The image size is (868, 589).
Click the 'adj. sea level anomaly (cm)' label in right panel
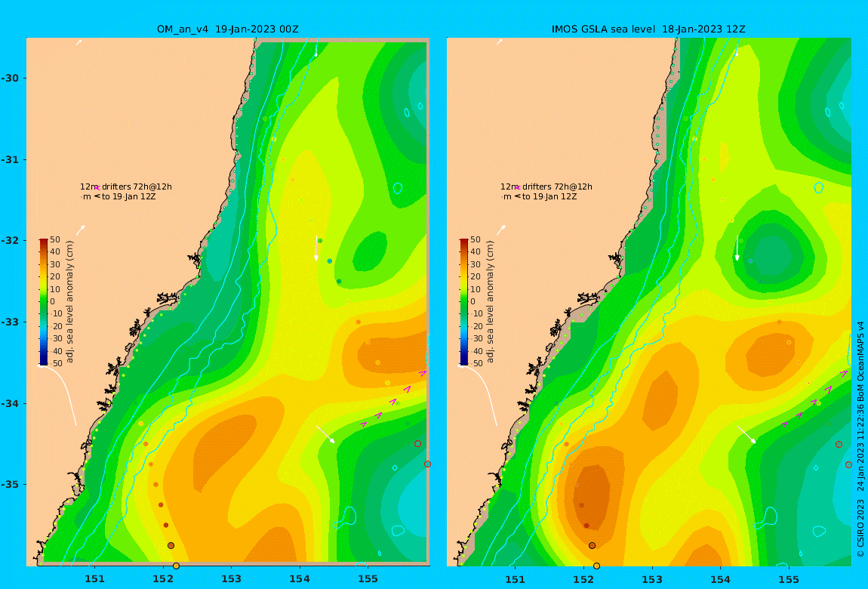(x=490, y=302)
